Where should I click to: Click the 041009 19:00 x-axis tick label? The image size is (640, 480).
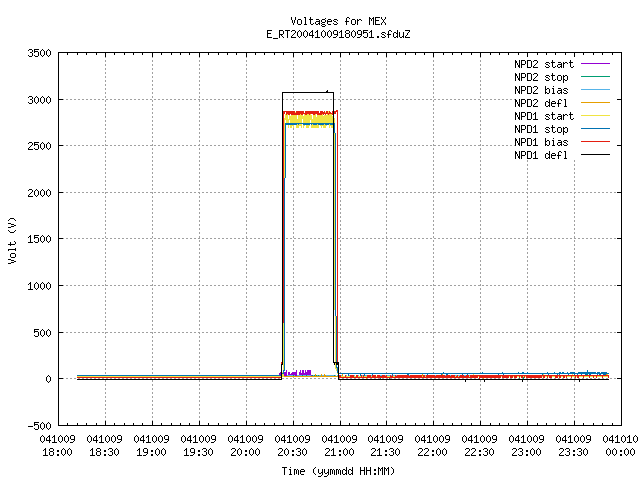point(151,446)
